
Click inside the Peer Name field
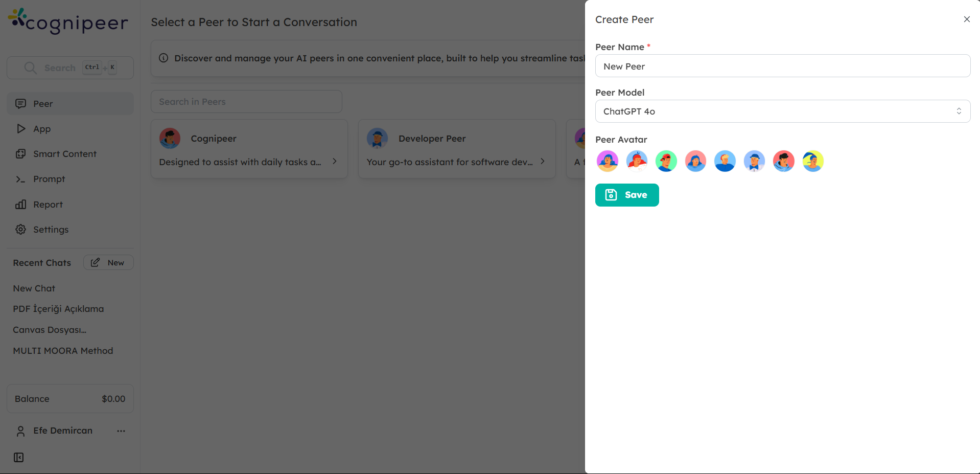click(782, 66)
